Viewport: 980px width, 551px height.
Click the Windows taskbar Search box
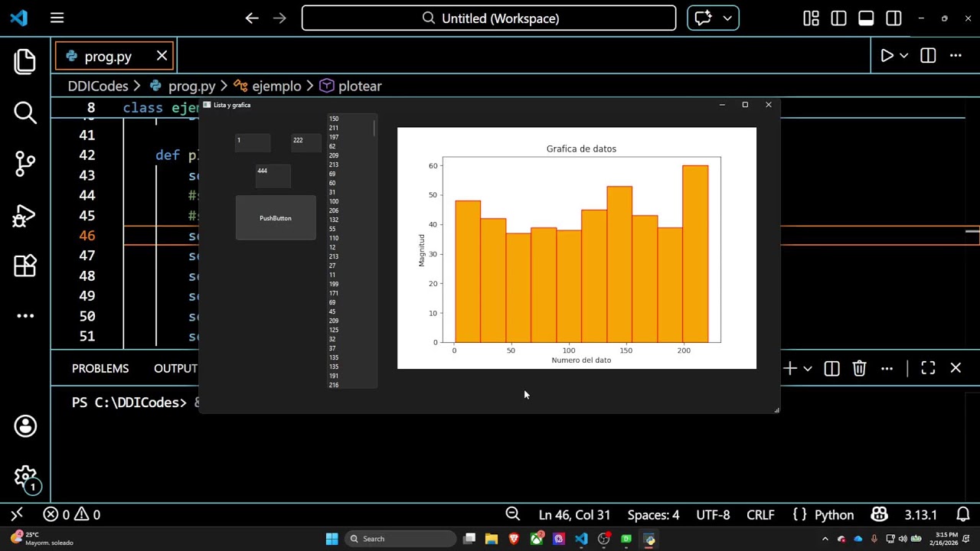click(399, 539)
